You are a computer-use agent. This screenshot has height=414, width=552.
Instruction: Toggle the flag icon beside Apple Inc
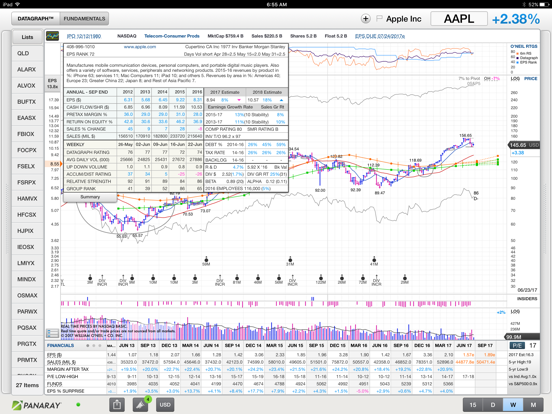(x=379, y=18)
